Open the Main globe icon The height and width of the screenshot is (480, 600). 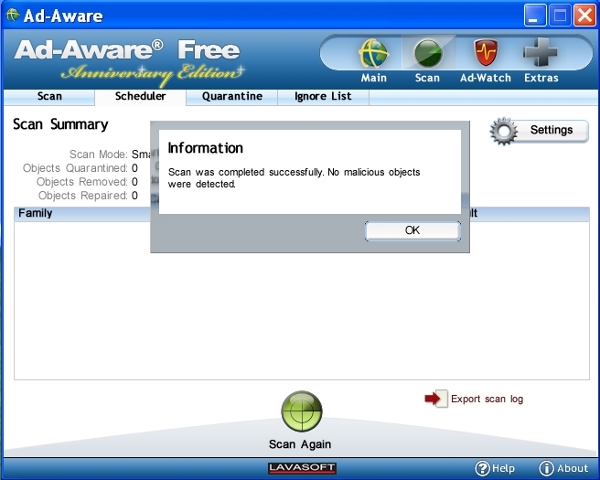click(373, 53)
